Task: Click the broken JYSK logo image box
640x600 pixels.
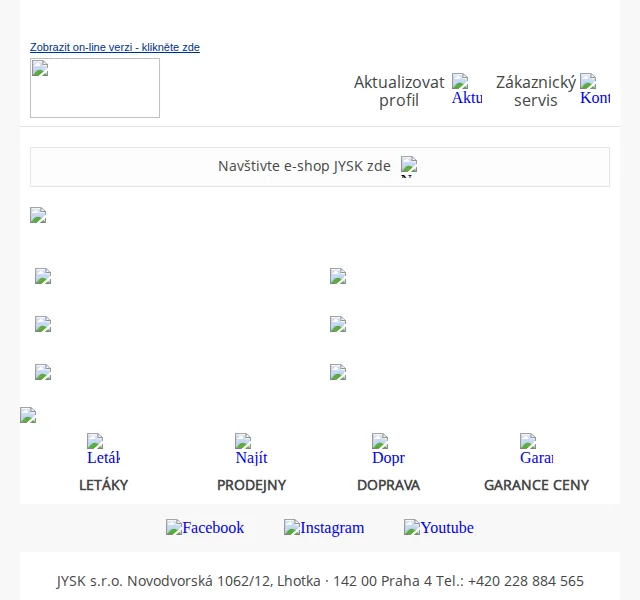Action: 95,88
